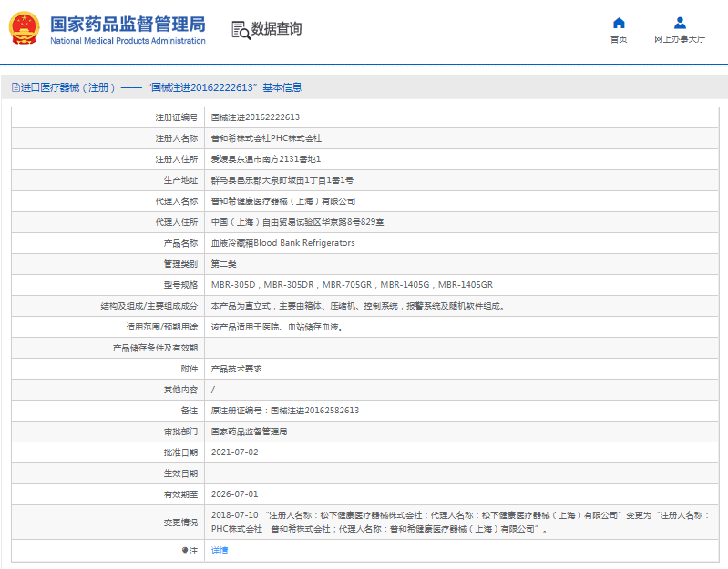Screen dimensions: 728x569
Task: Select the 生产地址 label
Action: (x=180, y=180)
